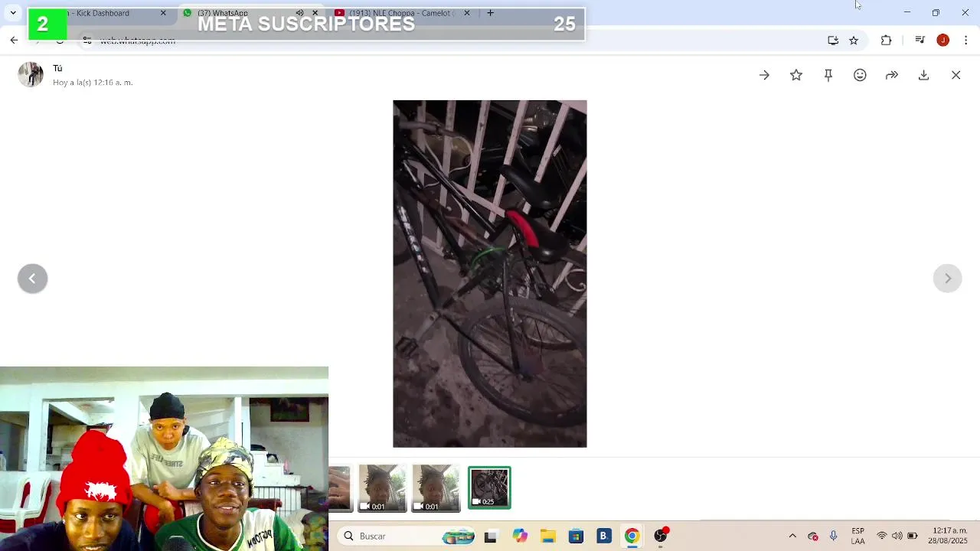Mute the WhatsApp tab audio icon

pos(299,13)
